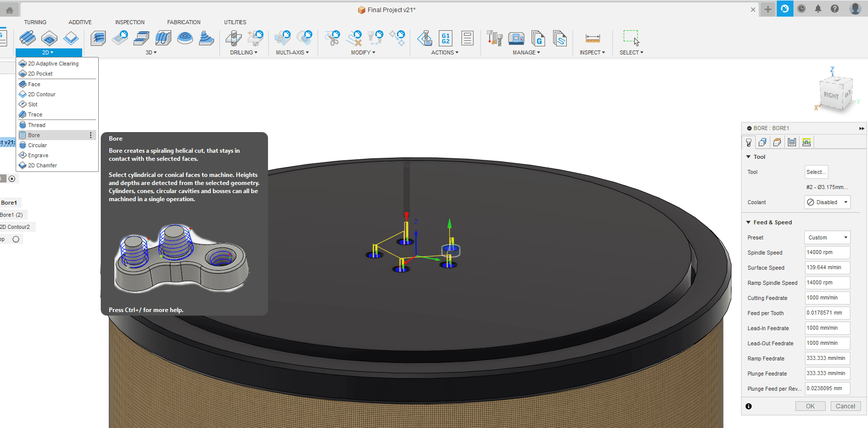
Task: Click the Select window selection icon
Action: (631, 38)
